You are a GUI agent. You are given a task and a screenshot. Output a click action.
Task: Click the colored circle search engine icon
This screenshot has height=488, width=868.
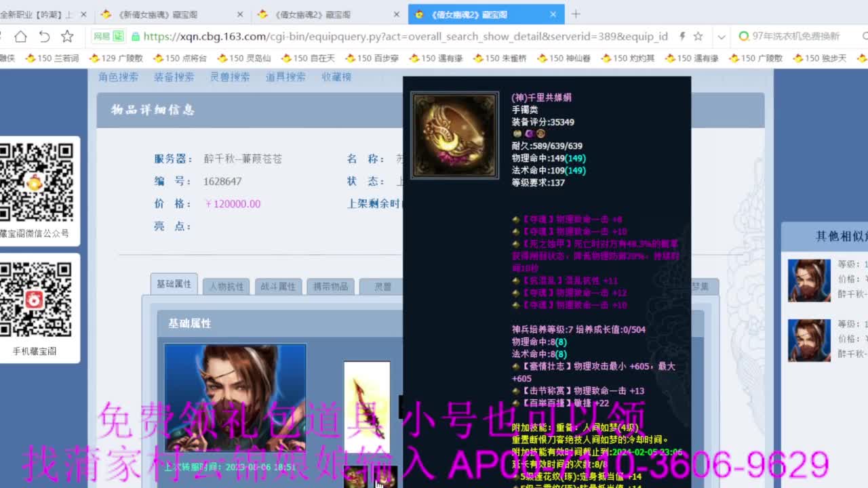point(744,37)
